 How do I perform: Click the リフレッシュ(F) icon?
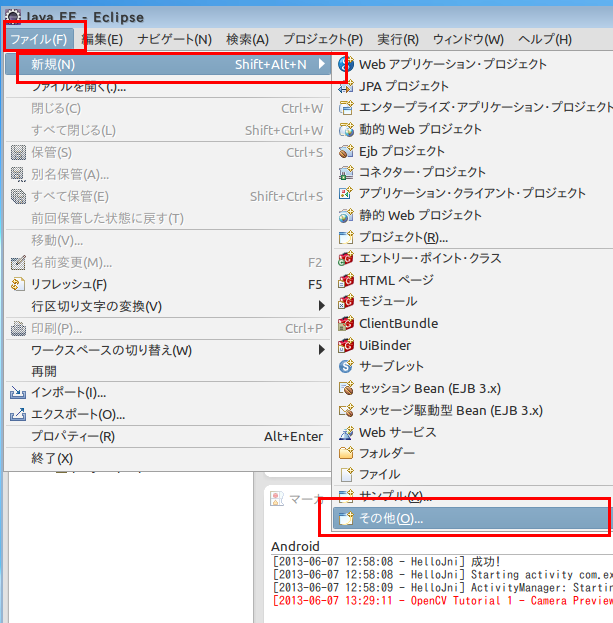(x=18, y=284)
